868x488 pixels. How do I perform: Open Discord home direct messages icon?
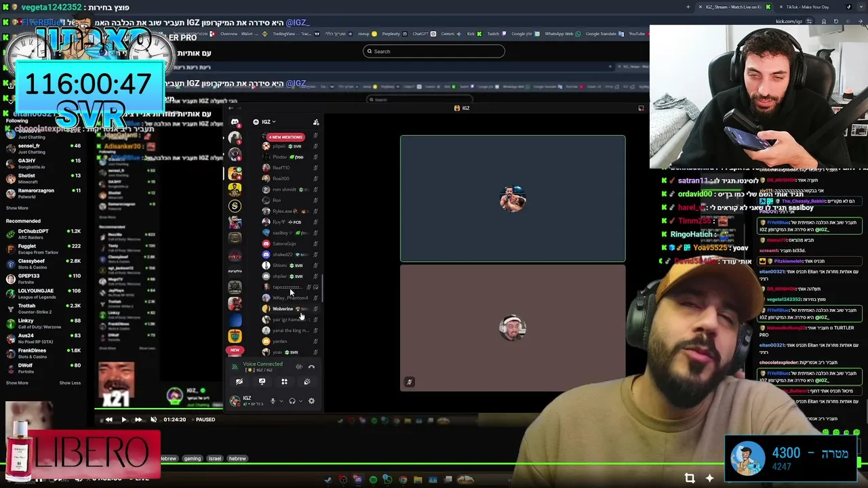coord(235,122)
